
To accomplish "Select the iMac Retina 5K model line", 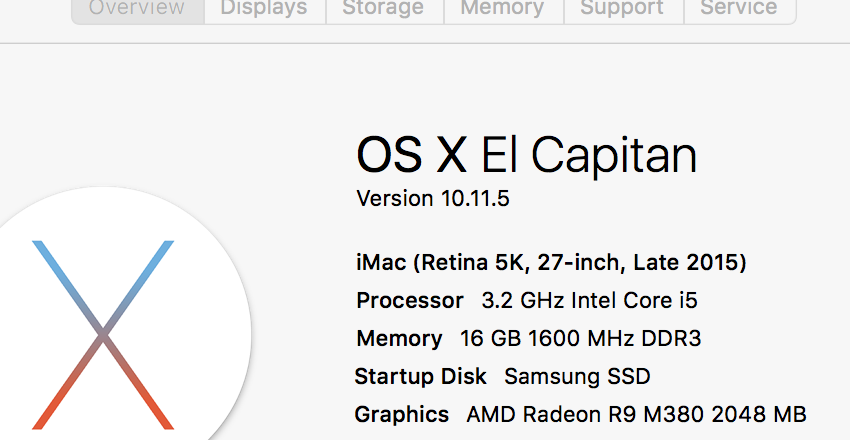I will [x=551, y=262].
